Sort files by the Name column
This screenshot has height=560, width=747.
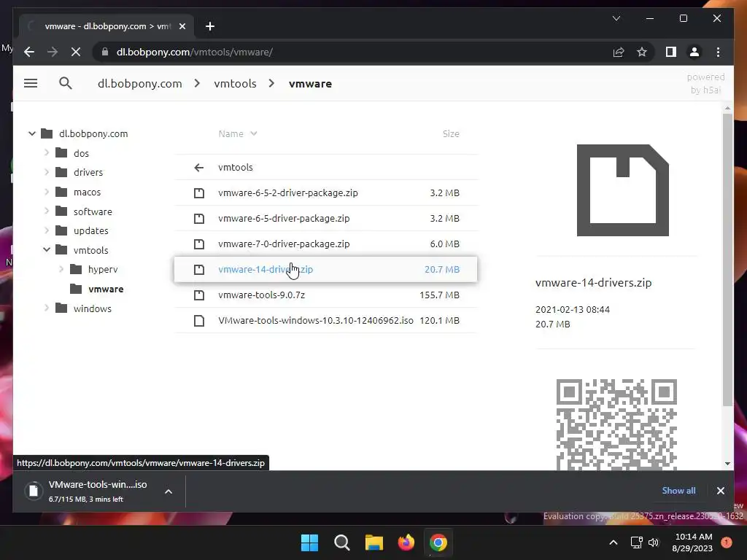[237, 134]
